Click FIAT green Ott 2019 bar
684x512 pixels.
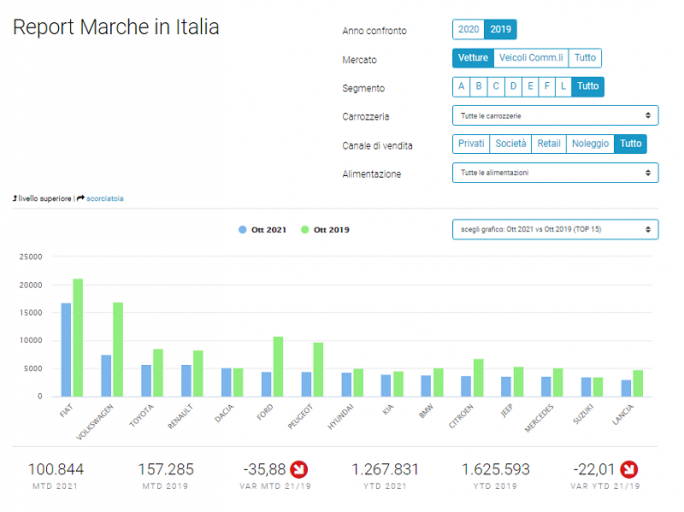(x=78, y=338)
